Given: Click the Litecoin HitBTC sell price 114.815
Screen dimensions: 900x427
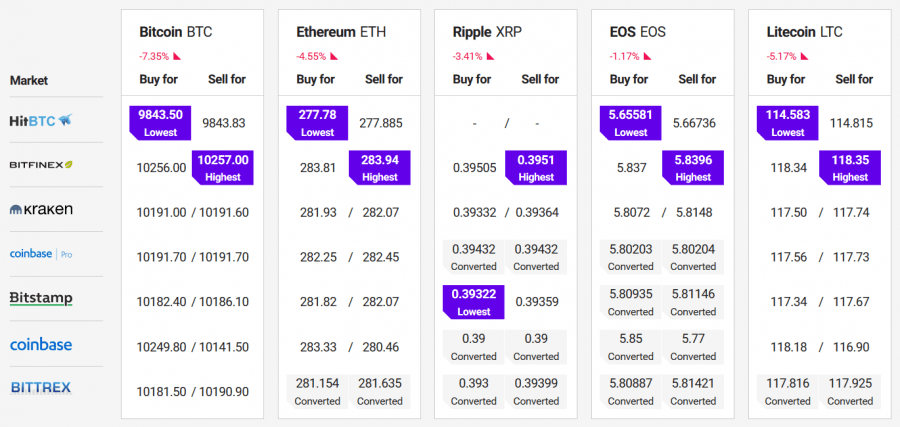Looking at the screenshot, I should click(x=851, y=123).
